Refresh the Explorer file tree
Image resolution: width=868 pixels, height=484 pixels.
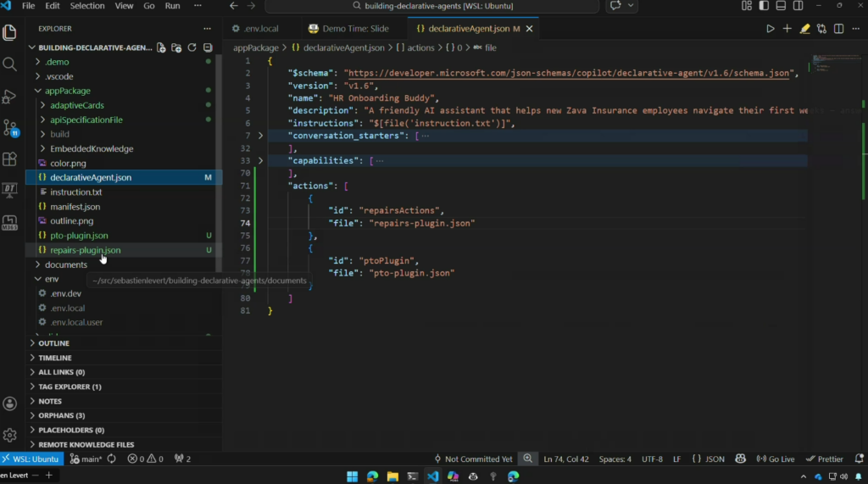[192, 48]
